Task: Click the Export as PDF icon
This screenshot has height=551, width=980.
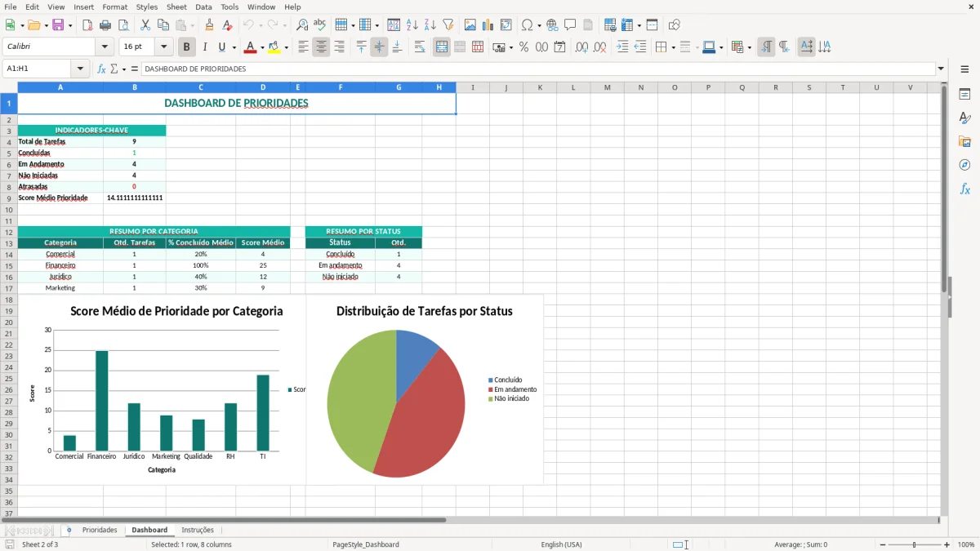Action: (x=87, y=25)
